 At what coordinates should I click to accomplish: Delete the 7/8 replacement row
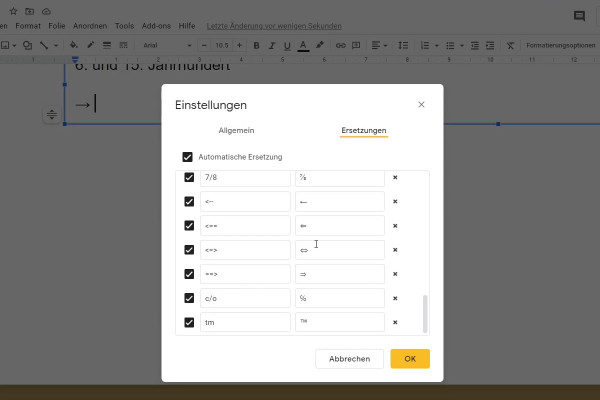pos(395,178)
